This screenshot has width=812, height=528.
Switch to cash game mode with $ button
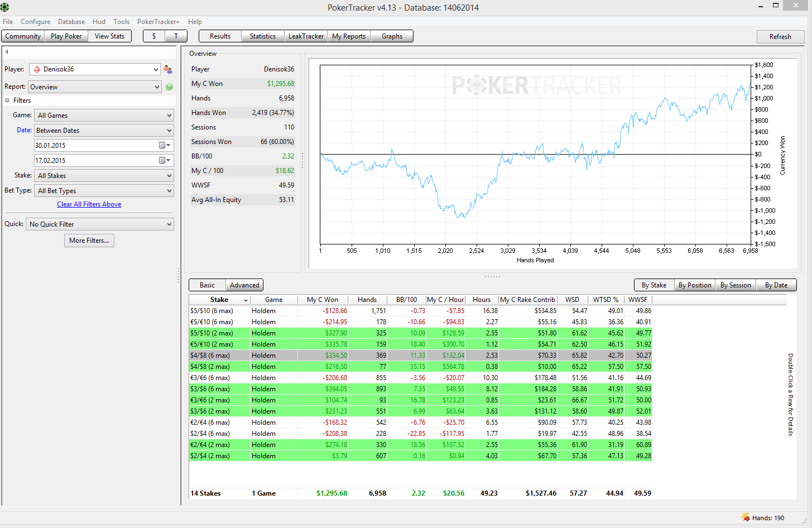(154, 36)
